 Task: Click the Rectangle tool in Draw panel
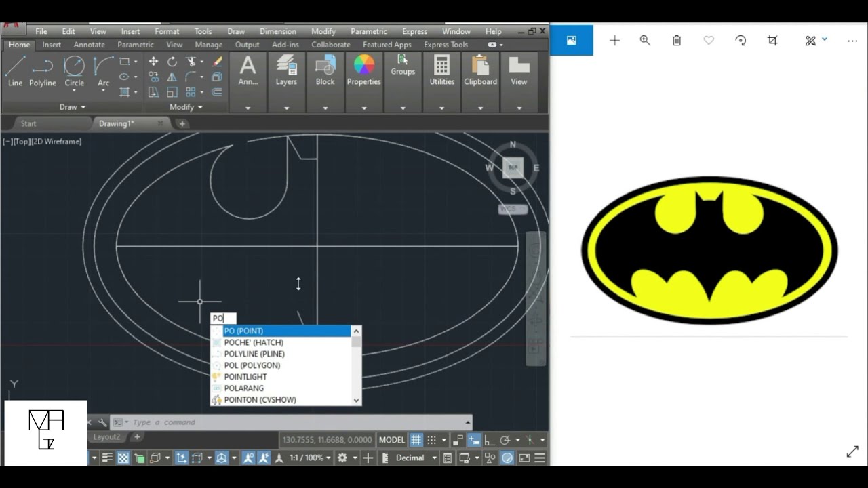(124, 61)
